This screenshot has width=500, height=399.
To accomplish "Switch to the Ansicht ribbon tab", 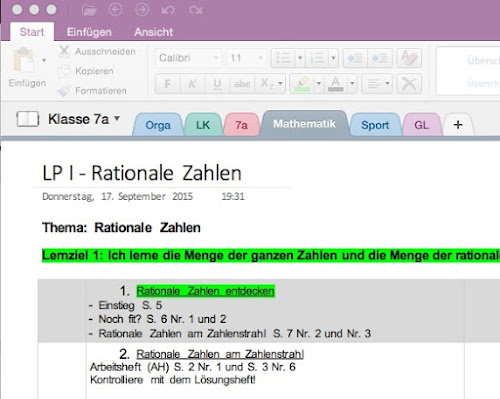I will pos(153,32).
